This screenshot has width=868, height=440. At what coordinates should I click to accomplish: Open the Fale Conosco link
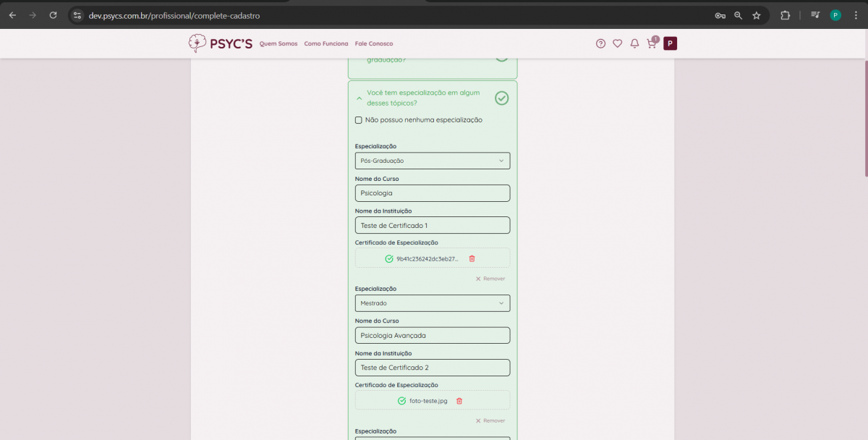tap(374, 43)
